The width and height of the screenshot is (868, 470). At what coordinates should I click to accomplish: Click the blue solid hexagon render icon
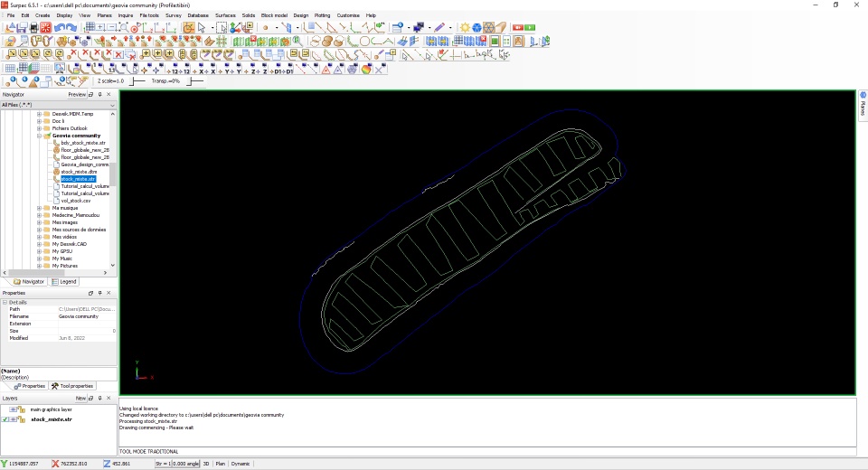pos(476,27)
